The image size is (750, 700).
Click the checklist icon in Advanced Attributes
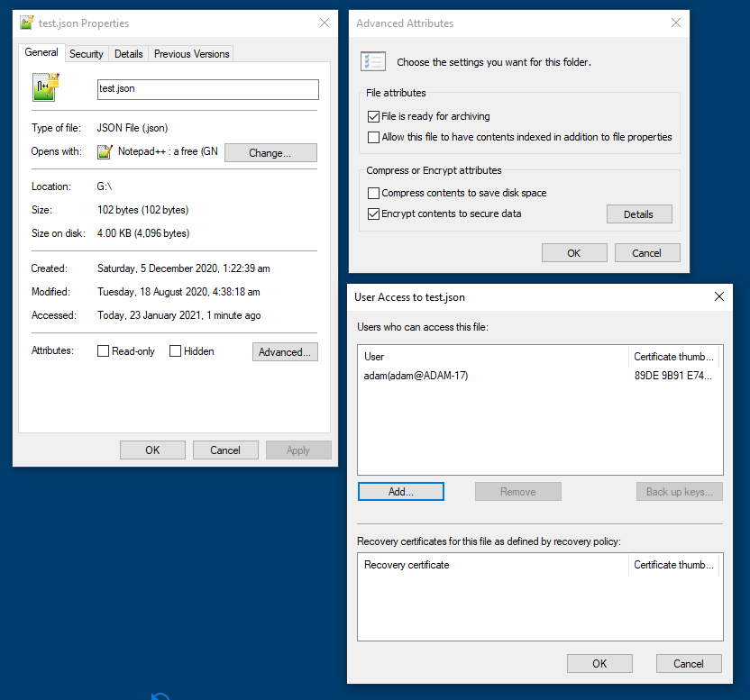point(373,61)
